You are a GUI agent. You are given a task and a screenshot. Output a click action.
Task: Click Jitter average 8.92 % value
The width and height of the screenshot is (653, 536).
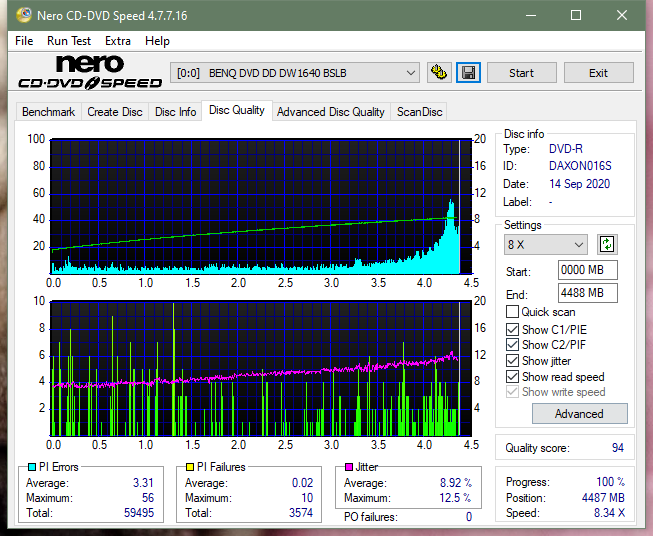pyautogui.click(x=456, y=483)
